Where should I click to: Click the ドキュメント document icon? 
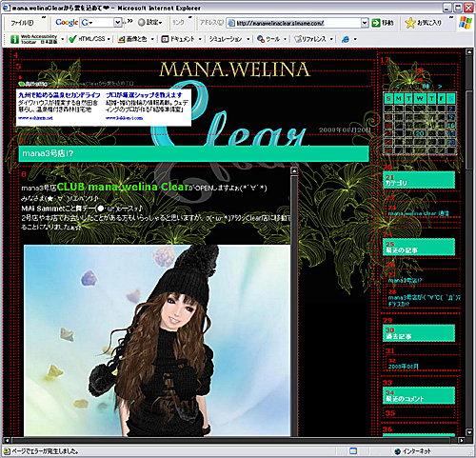(165, 39)
